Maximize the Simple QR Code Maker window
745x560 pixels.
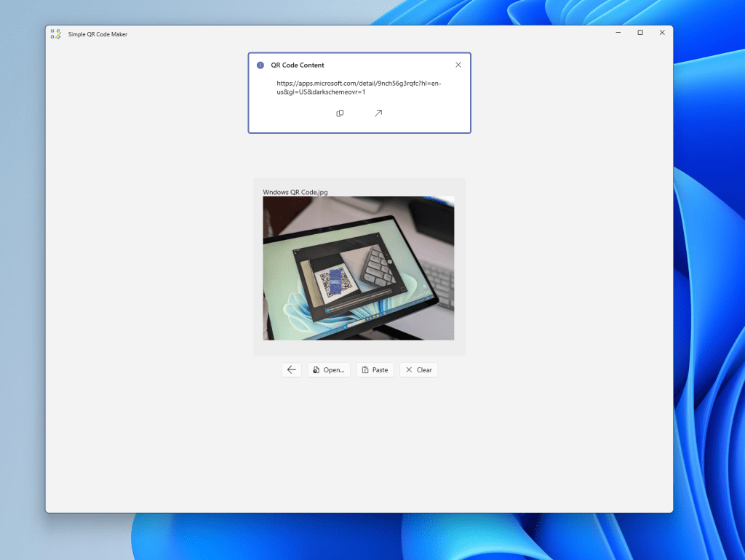click(x=640, y=33)
